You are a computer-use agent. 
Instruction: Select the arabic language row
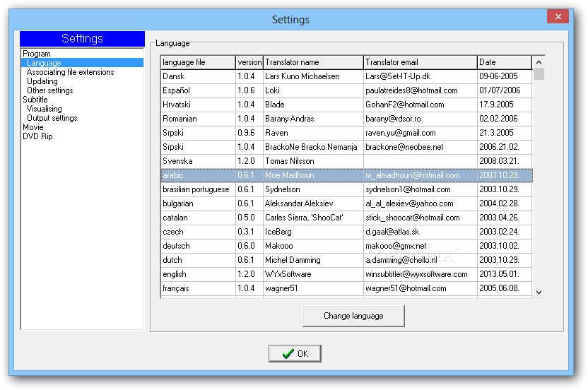pos(346,175)
